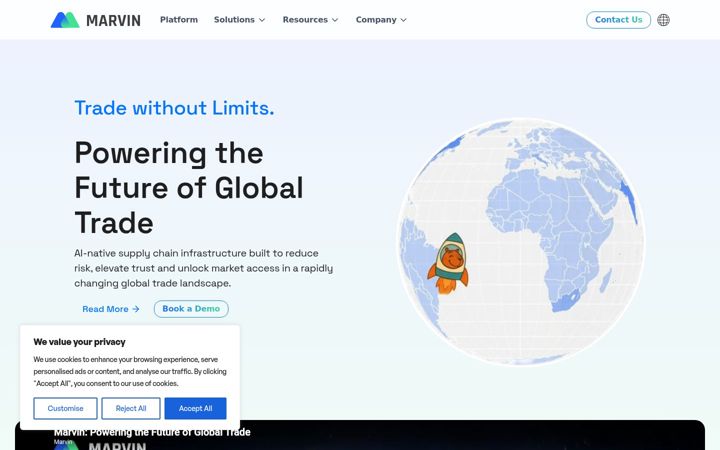Click the 'Powering the Future of Global Trade' heading
Screen dimensions: 720x450
coord(189,188)
